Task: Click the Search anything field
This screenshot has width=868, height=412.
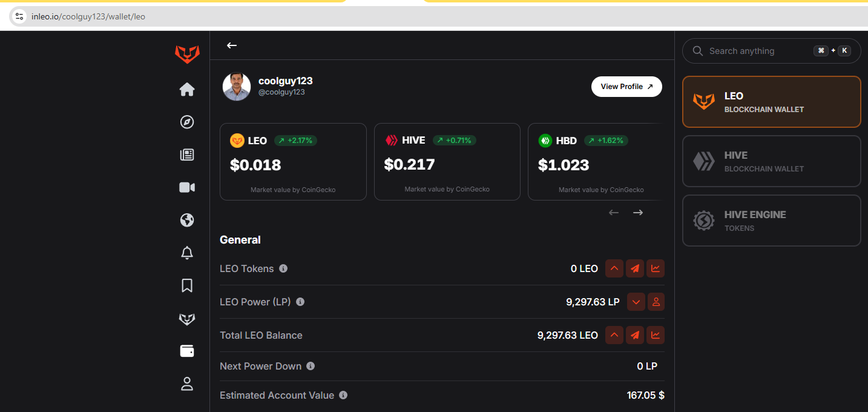Action: coord(772,51)
